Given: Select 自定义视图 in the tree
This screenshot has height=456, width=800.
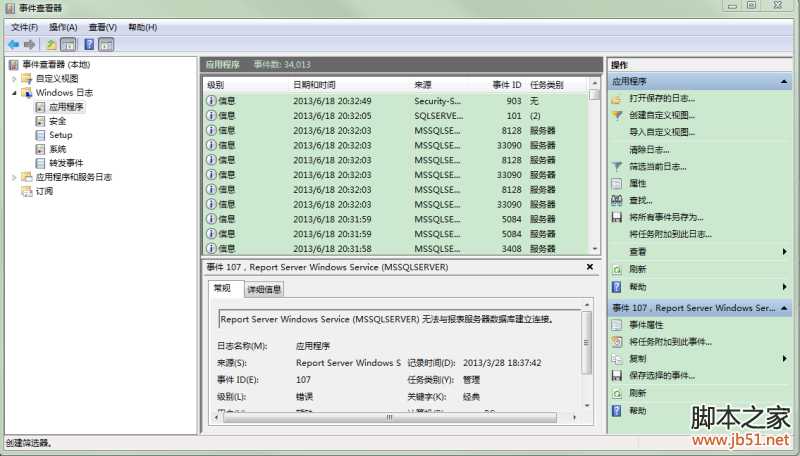Looking at the screenshot, I should (x=57, y=79).
